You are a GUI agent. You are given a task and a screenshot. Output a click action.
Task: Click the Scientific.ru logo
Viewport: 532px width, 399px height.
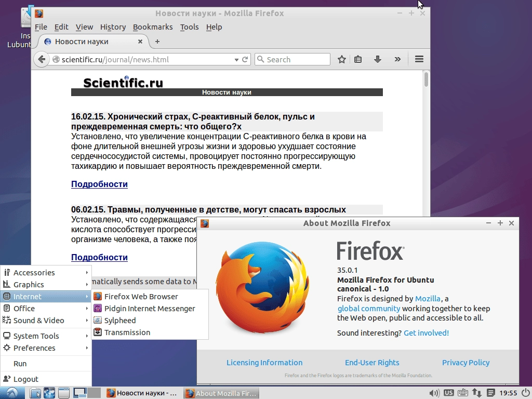point(123,82)
